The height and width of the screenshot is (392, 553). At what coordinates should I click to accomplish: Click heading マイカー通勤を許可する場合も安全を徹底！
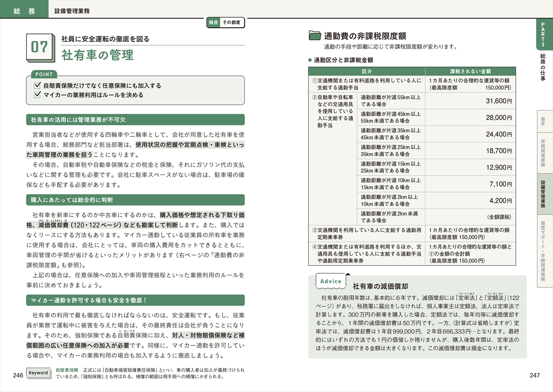tap(136, 300)
